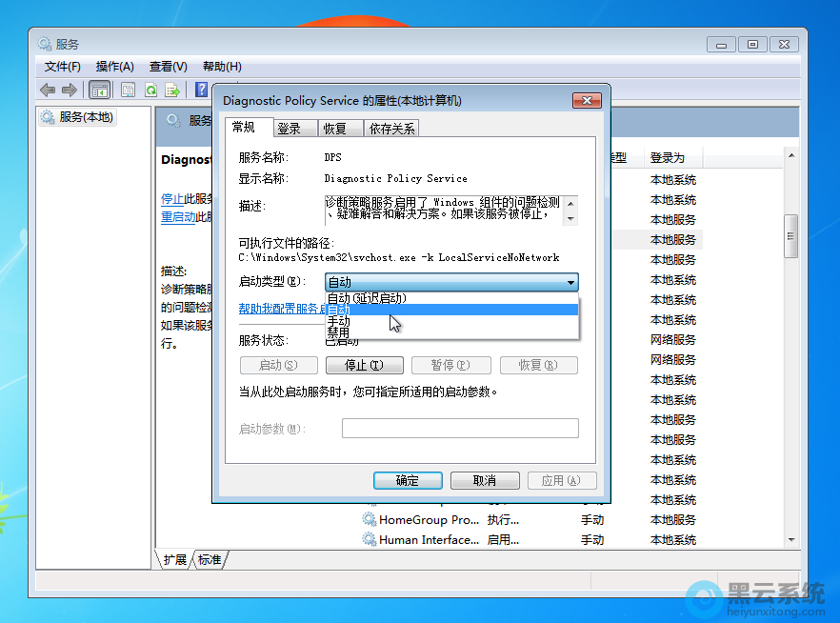
Task: Click the blue Help question mark icon
Action: tap(201, 90)
